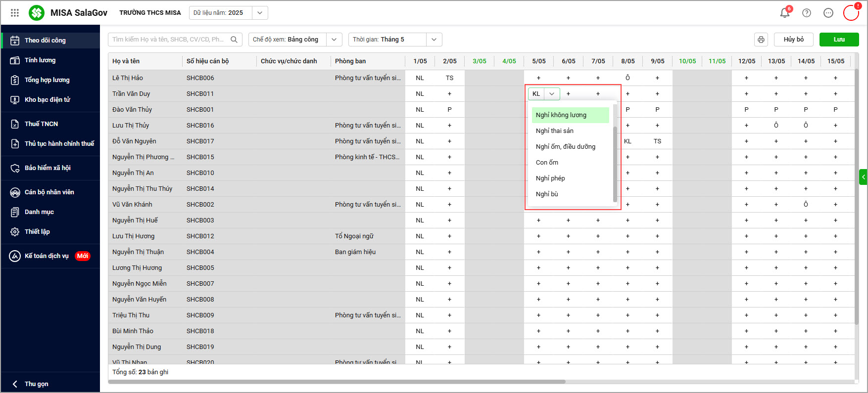Click the user profile avatar

coord(851,13)
